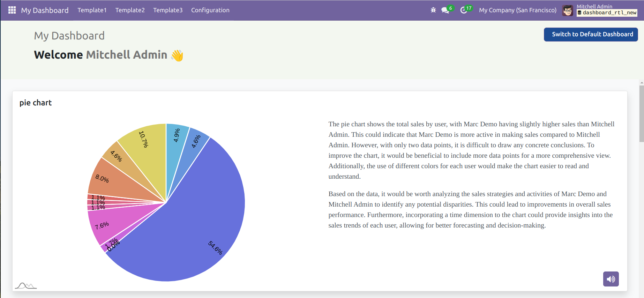Expand the Configuration menu

point(210,10)
